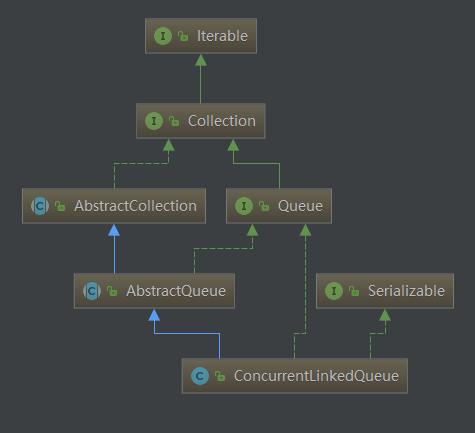475x433 pixels.
Task: Click the public lock icon beside Queue
Action: [x=264, y=206]
